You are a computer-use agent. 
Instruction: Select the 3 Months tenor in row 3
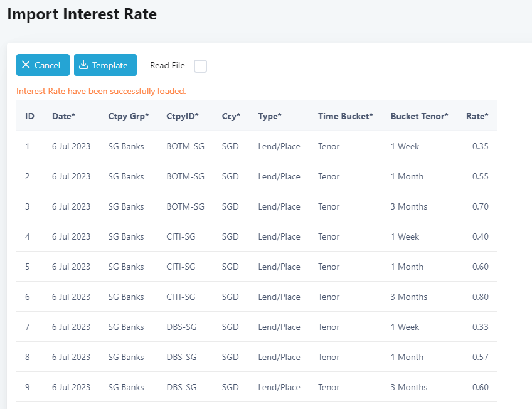click(x=408, y=206)
